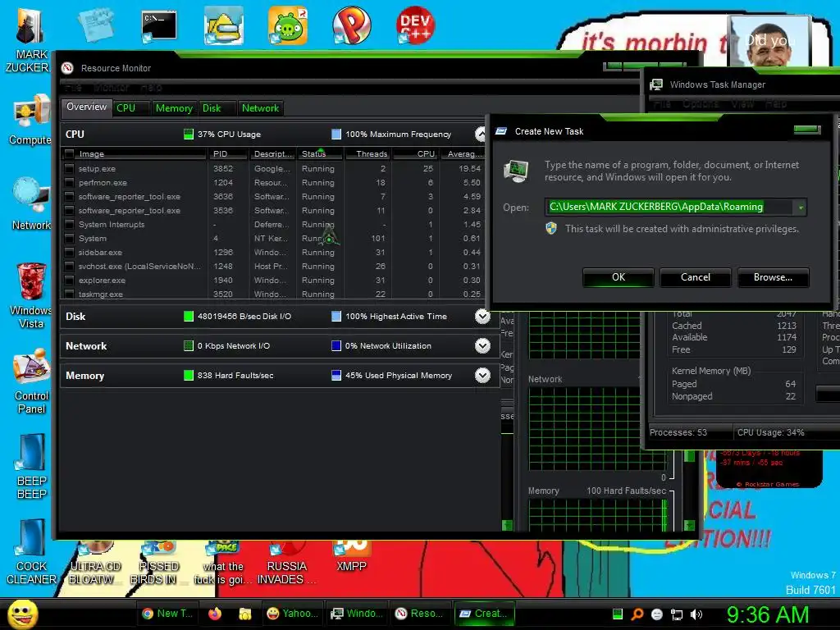Switch to Yahoo taskbar button

click(292, 614)
